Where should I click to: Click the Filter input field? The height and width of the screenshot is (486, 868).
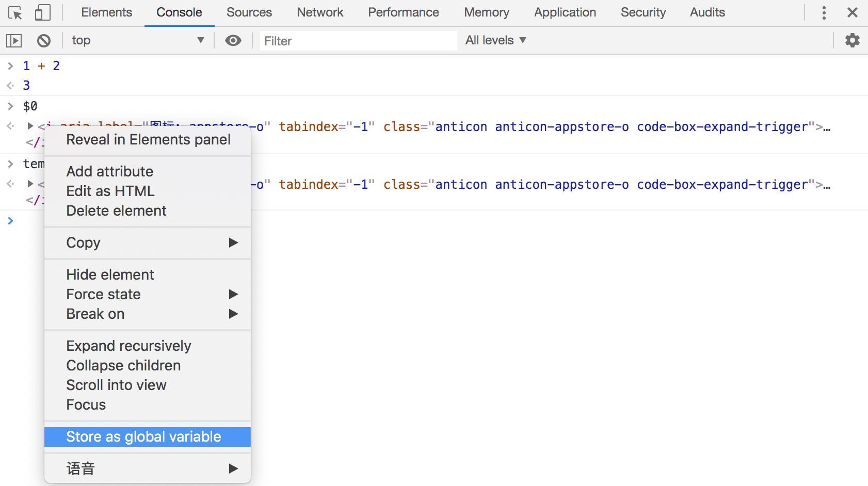coord(357,41)
